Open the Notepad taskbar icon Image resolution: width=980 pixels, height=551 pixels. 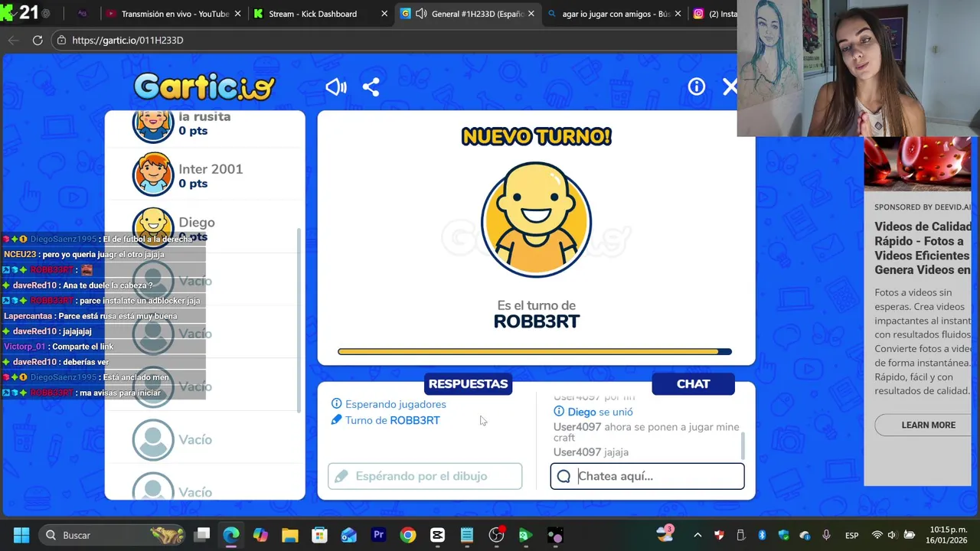click(467, 535)
